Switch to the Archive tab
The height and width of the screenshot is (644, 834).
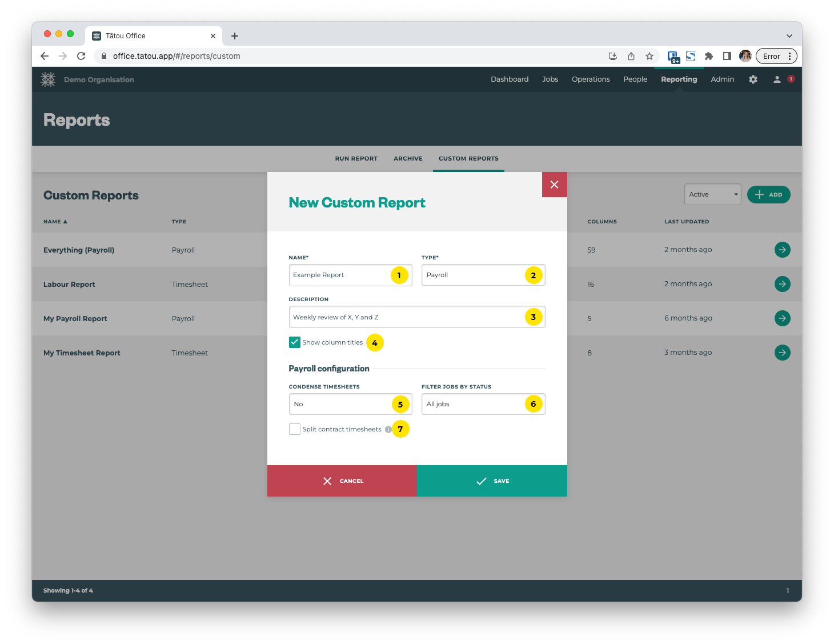[x=408, y=158]
